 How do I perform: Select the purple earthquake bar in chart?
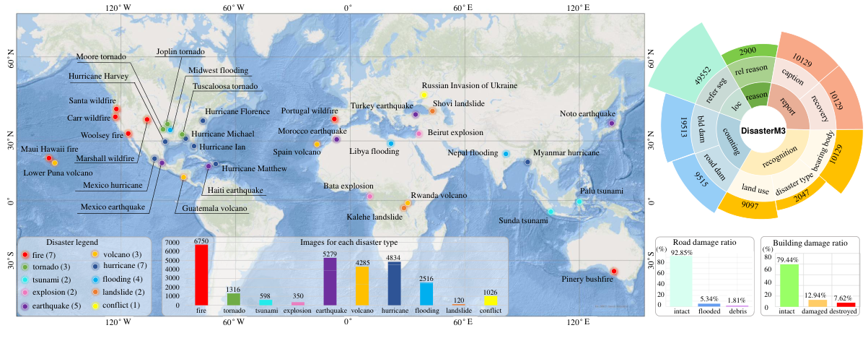point(329,281)
